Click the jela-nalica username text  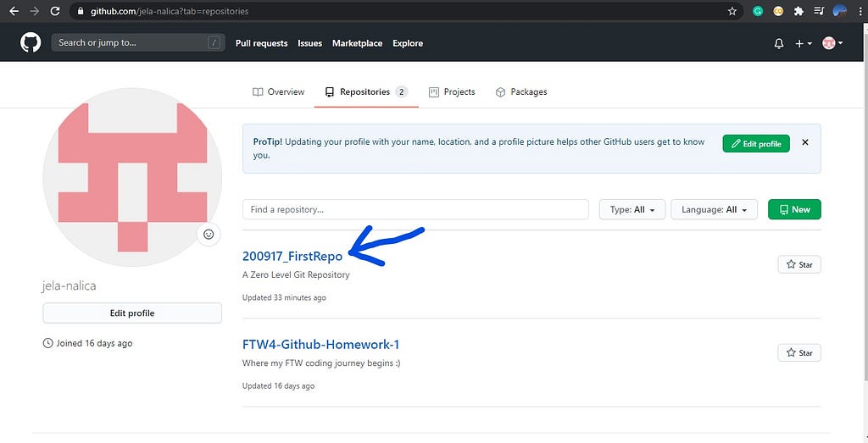pos(70,286)
